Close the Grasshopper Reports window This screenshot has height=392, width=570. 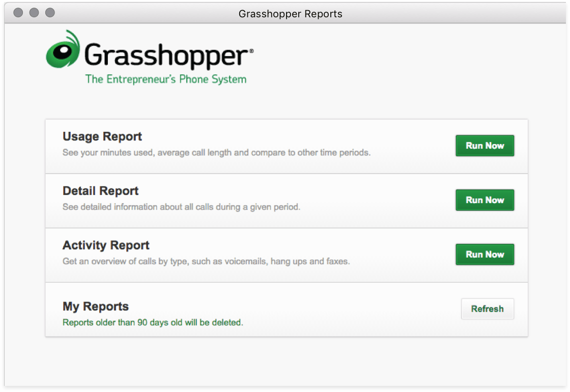18,13
